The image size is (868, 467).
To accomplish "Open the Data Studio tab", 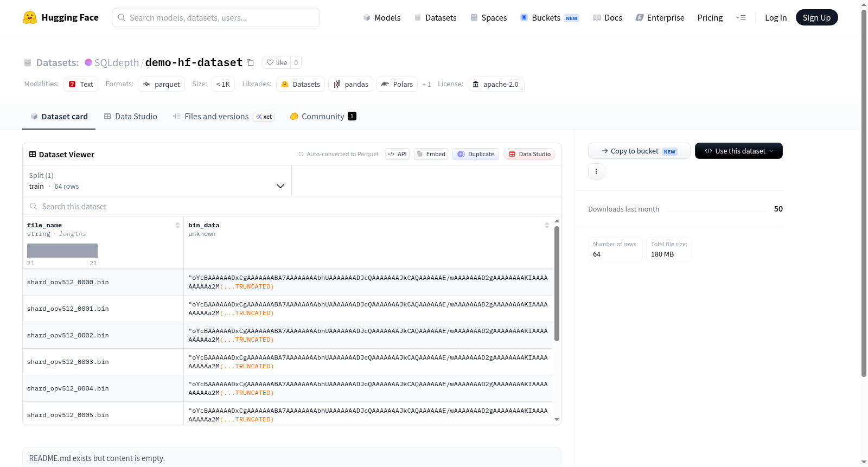I will [131, 116].
